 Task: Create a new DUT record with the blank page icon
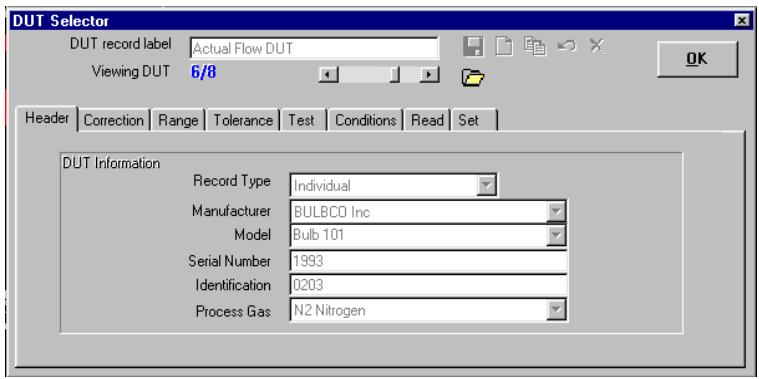(504, 47)
